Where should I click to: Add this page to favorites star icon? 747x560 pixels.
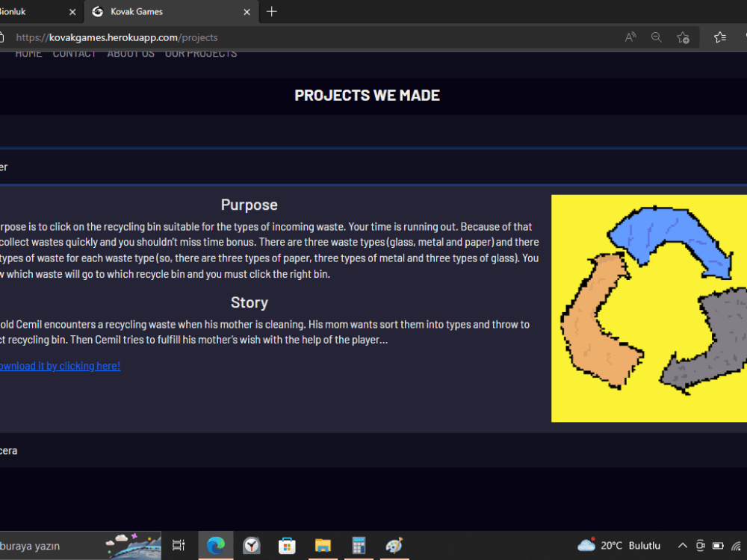[x=683, y=37]
